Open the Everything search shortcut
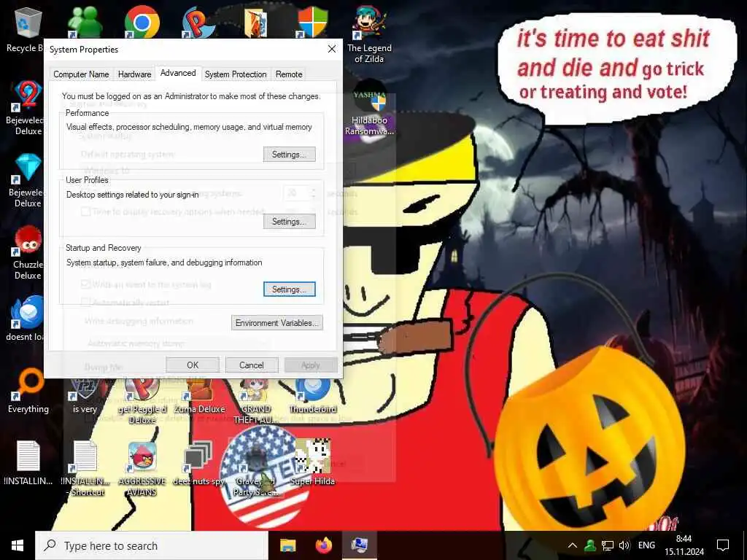This screenshot has height=560, width=747. (x=28, y=391)
